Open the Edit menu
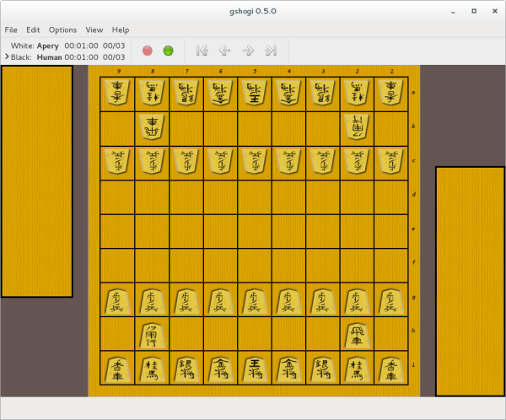The image size is (506, 420). pos(35,30)
